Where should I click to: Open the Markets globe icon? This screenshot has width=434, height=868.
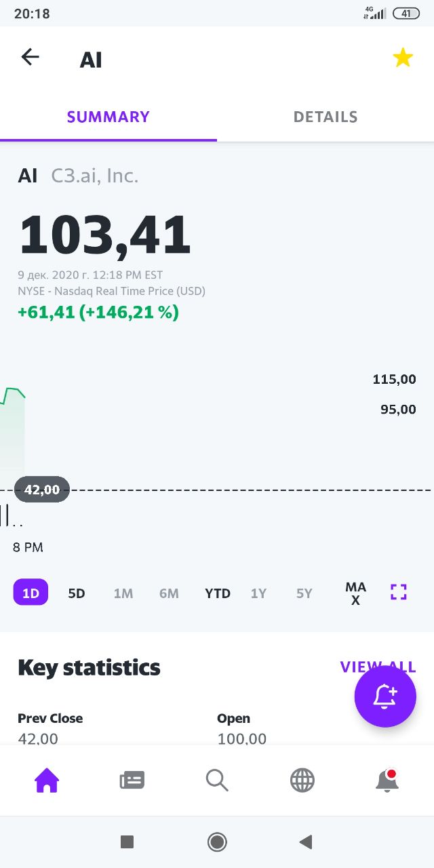tap(302, 781)
